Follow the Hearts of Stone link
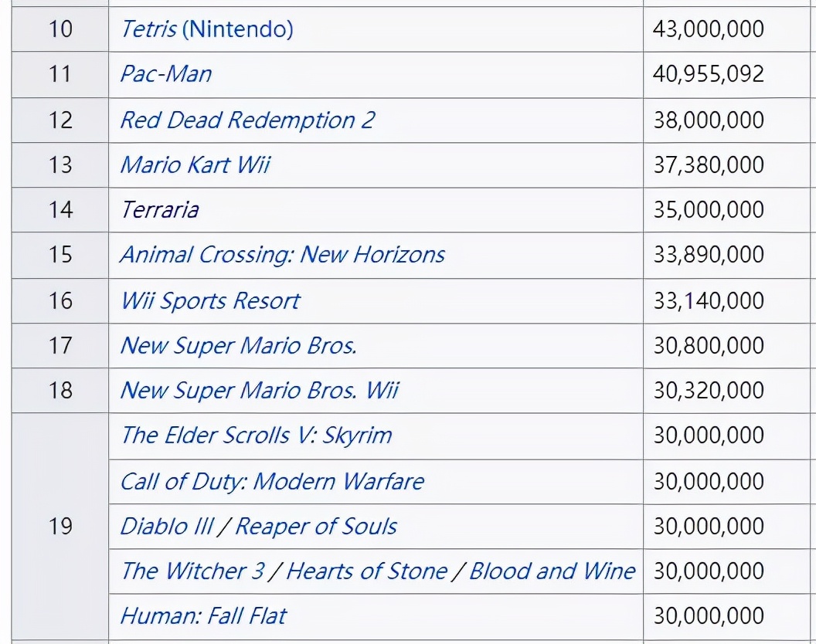The width and height of the screenshot is (816, 644). pyautogui.click(x=366, y=571)
